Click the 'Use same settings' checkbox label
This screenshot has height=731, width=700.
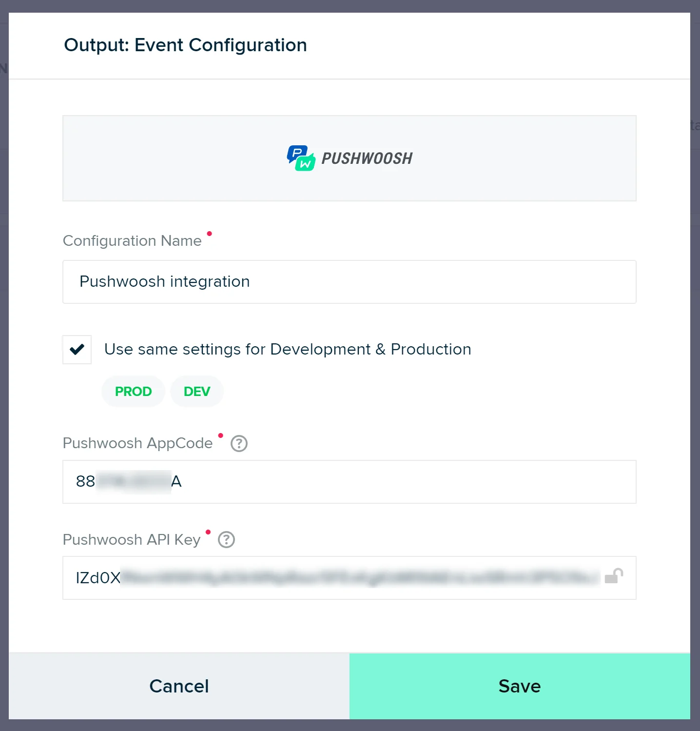click(x=288, y=350)
